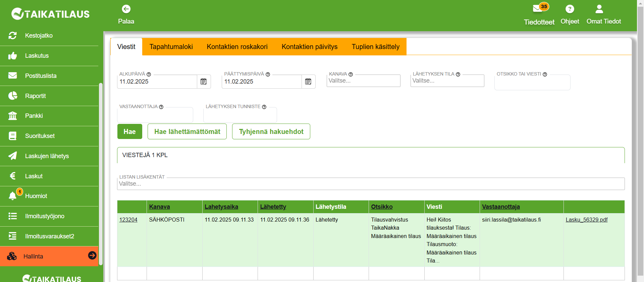
Task: Switch to Tuplien käsittely tab
Action: tap(376, 47)
